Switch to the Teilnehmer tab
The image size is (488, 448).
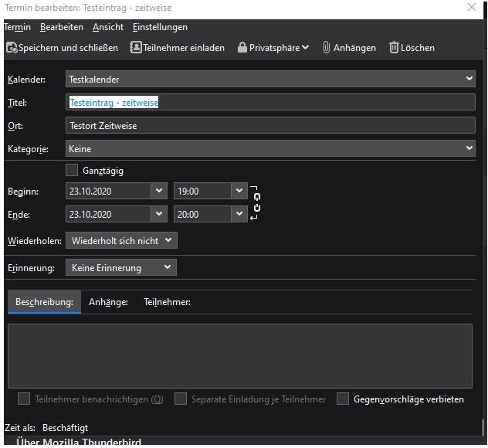point(167,302)
